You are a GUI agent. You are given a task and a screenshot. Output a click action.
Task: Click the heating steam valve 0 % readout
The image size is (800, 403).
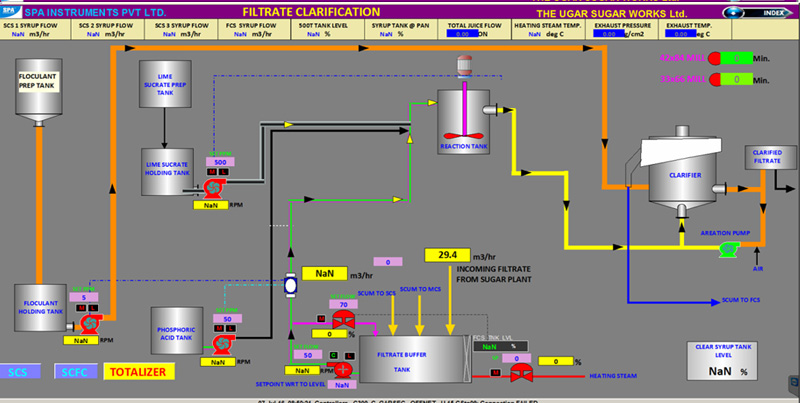(x=556, y=361)
